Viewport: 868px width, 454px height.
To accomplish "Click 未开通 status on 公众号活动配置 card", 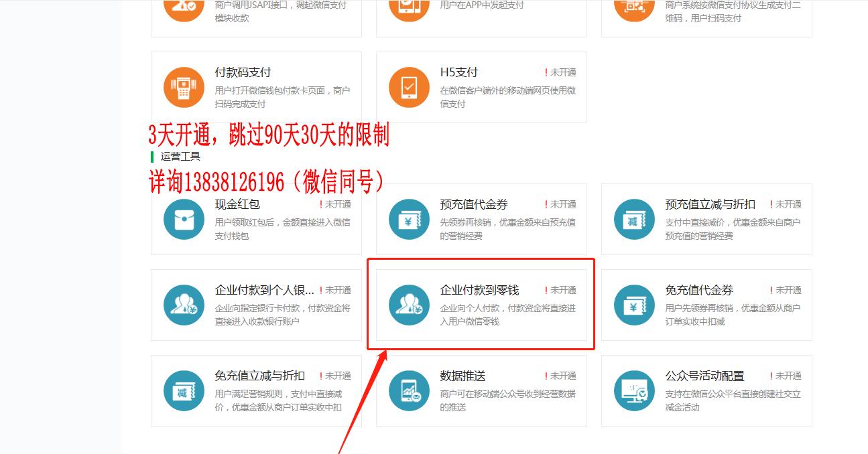I will tap(786, 376).
